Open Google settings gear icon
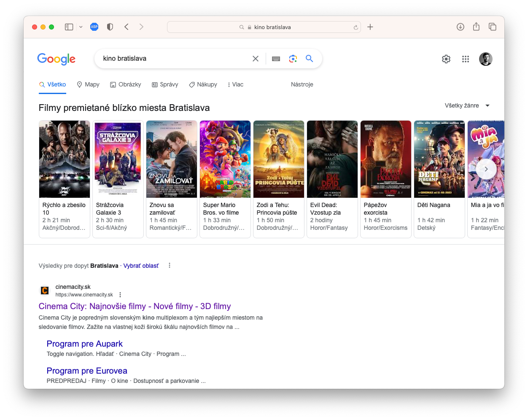Screen dimensions: 528x420 point(446,59)
